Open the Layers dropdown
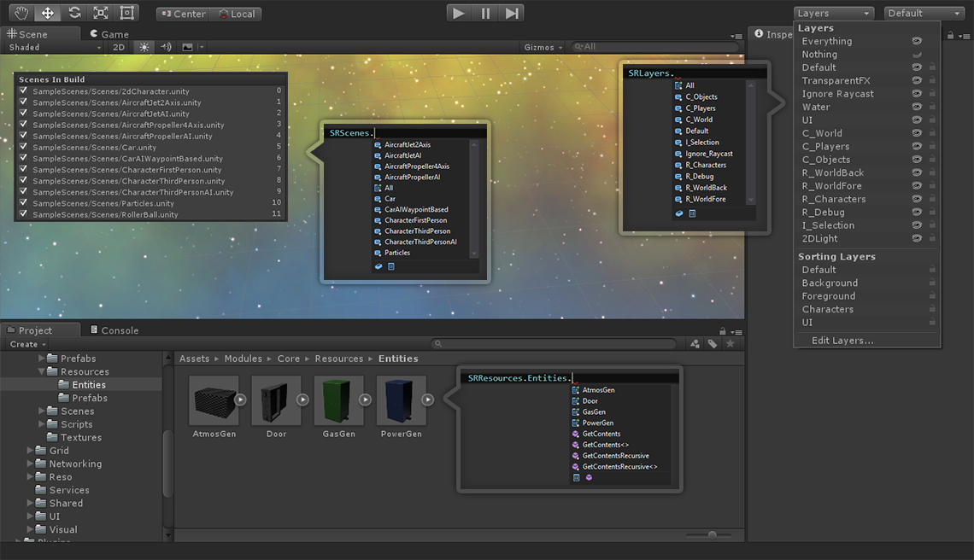974x560 pixels. coord(834,13)
